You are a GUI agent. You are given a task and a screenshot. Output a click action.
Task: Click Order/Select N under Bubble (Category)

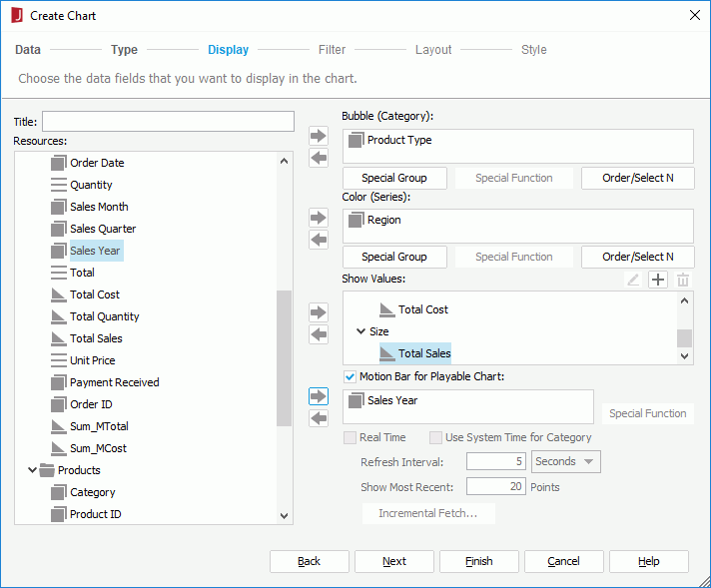[x=637, y=178]
